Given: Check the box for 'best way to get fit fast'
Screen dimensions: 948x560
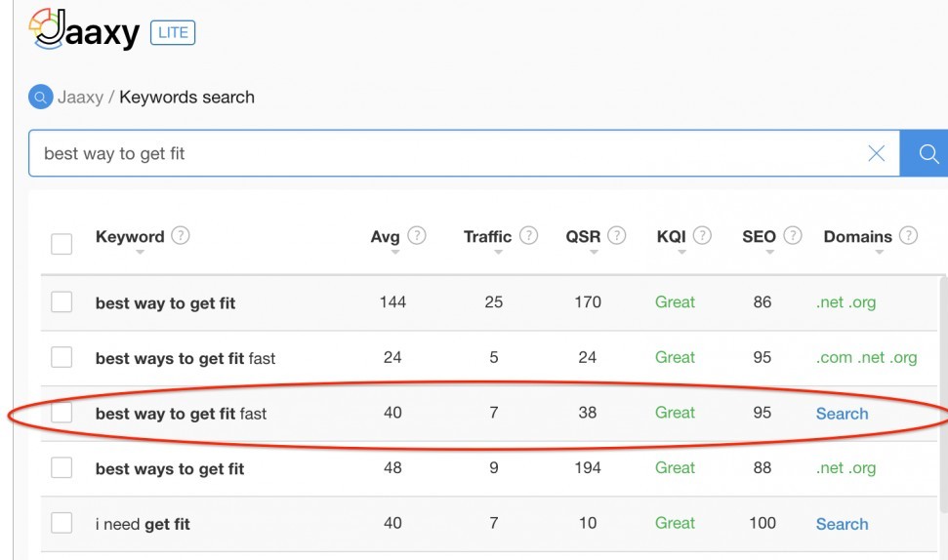Looking at the screenshot, I should (62, 412).
